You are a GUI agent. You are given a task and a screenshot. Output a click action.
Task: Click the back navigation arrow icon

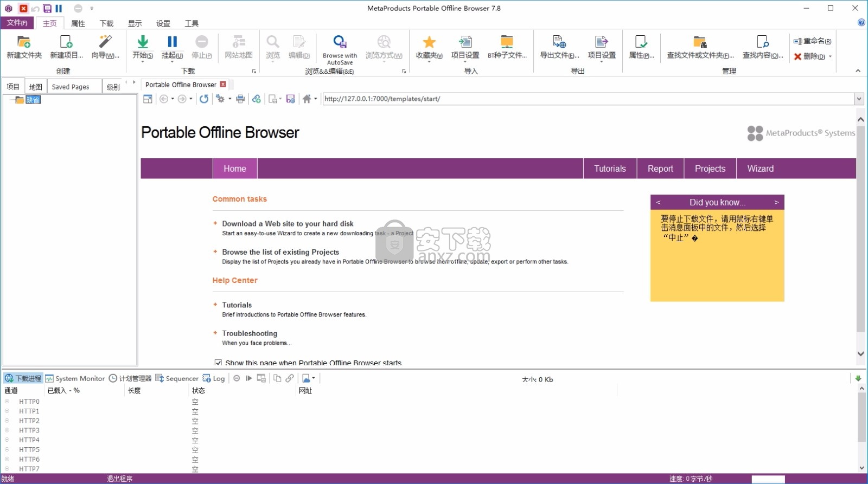click(x=164, y=99)
